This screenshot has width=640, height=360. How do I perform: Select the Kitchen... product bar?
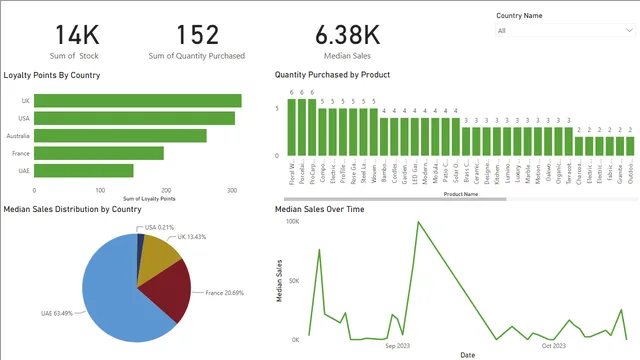497,142
